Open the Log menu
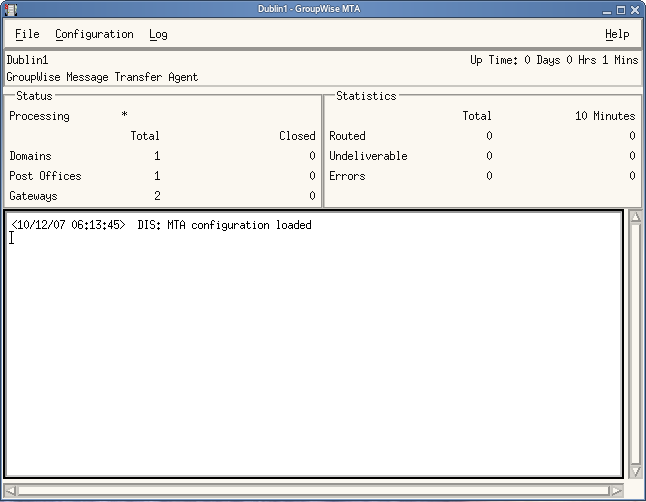This screenshot has width=646, height=502. [x=158, y=35]
